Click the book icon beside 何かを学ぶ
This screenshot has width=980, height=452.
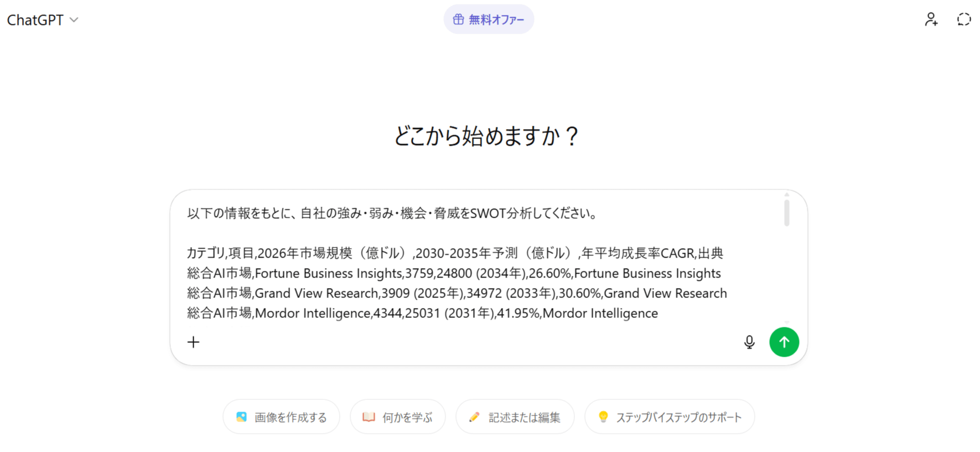pos(369,417)
